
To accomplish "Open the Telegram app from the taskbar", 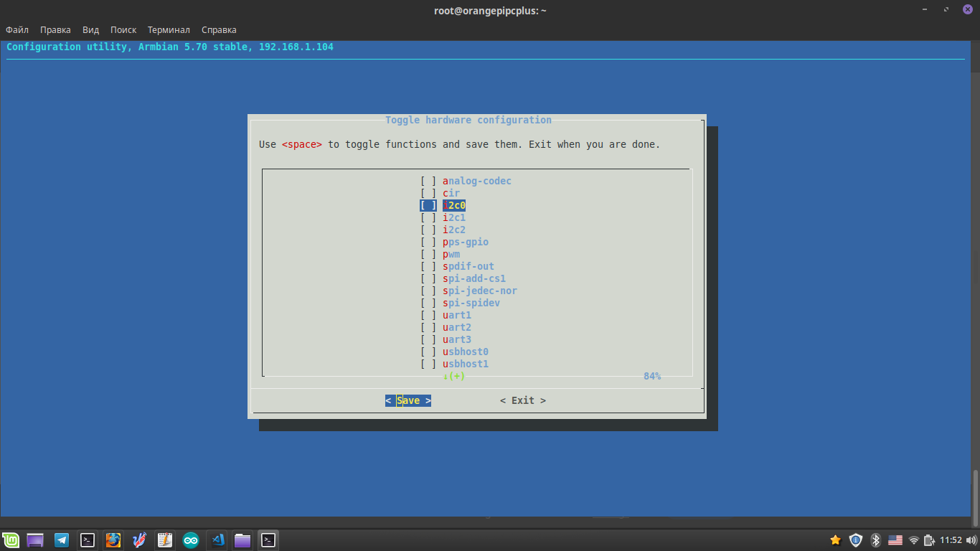I will [x=62, y=540].
